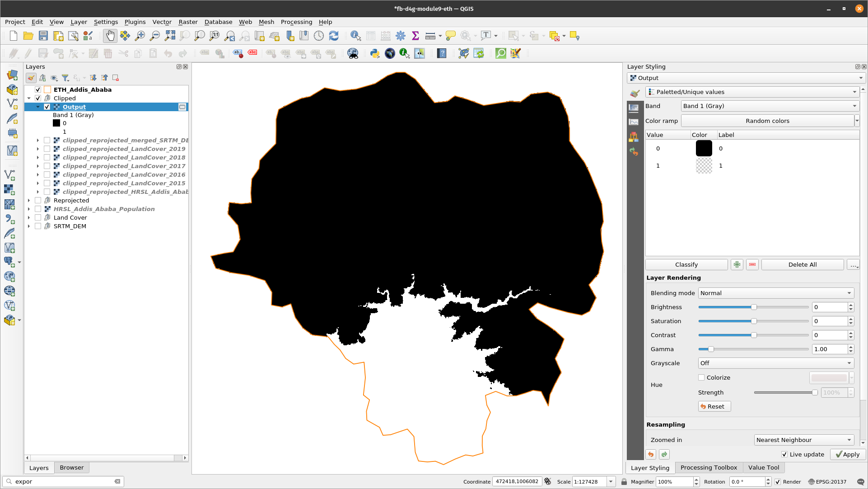
Task: Click the Zoom In magnifier tool
Action: pyautogui.click(x=140, y=36)
